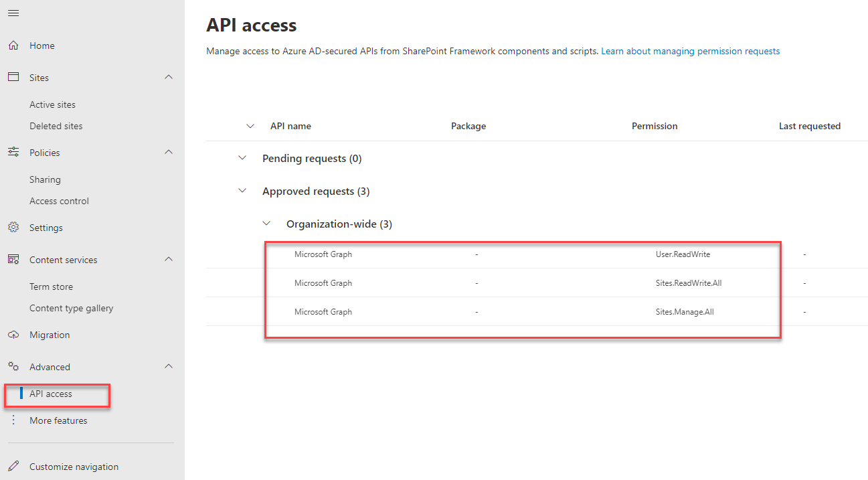Open Learn about managing permission requests link
868x480 pixels.
[x=690, y=51]
